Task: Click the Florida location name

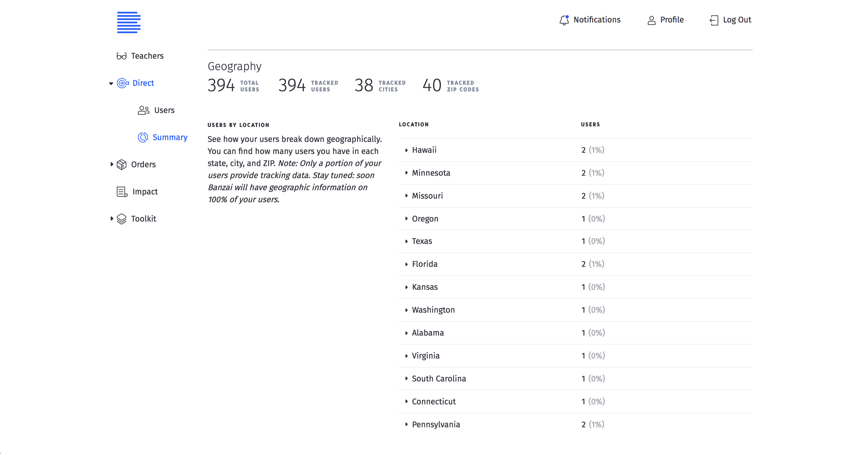Action: (425, 264)
